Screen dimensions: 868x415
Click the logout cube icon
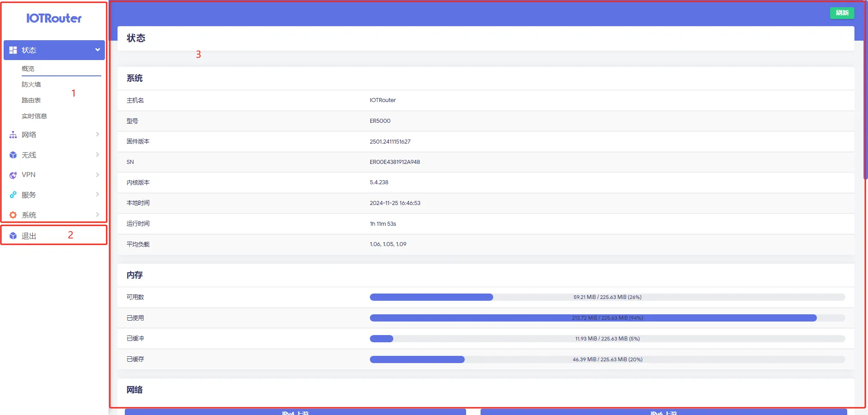tap(13, 236)
